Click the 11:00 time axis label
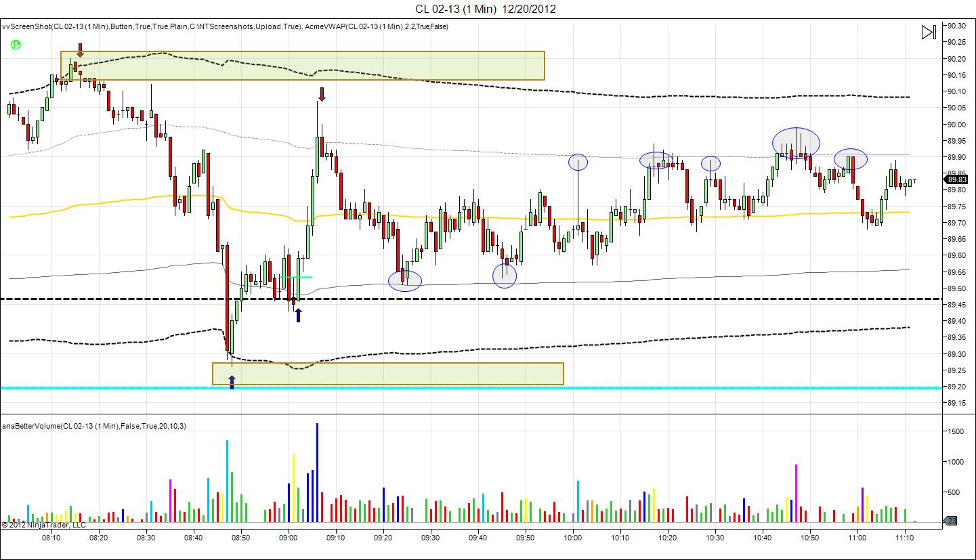Screen dimensions: 976x560 [857, 538]
